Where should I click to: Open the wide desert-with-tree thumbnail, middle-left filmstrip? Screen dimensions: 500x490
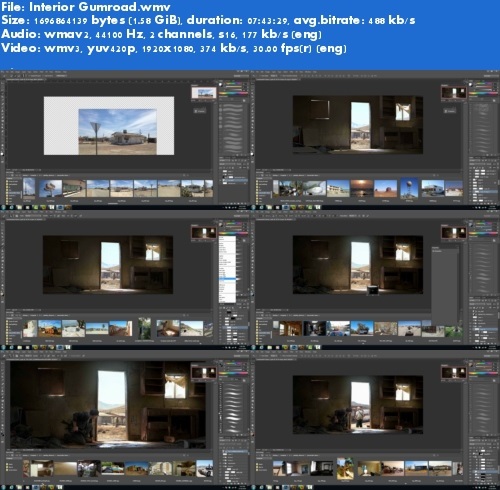(x=97, y=328)
